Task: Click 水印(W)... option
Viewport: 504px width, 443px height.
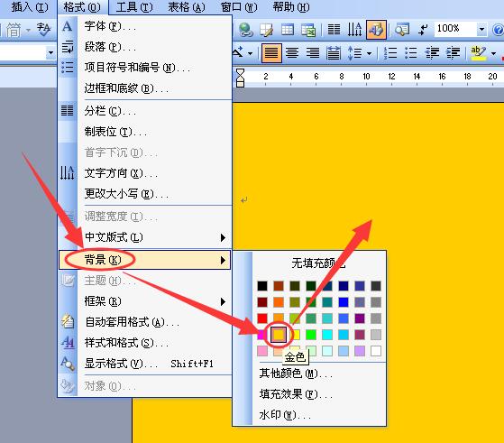Action: [x=285, y=415]
